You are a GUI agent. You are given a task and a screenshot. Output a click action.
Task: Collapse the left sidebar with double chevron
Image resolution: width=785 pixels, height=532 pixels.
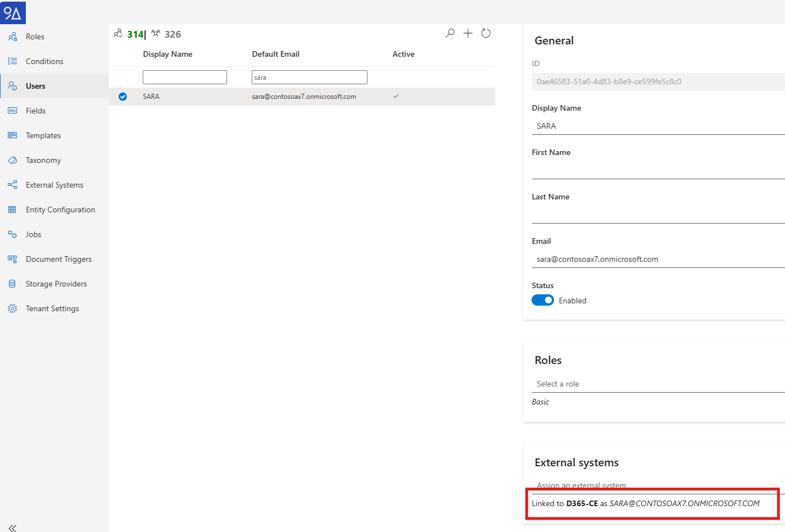[12, 528]
